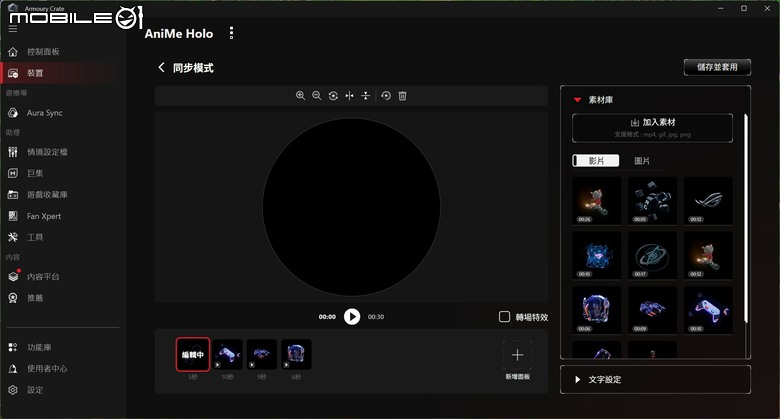Screen dimensions: 780x419
Task: Click 新增面板 plus button
Action: [517, 355]
